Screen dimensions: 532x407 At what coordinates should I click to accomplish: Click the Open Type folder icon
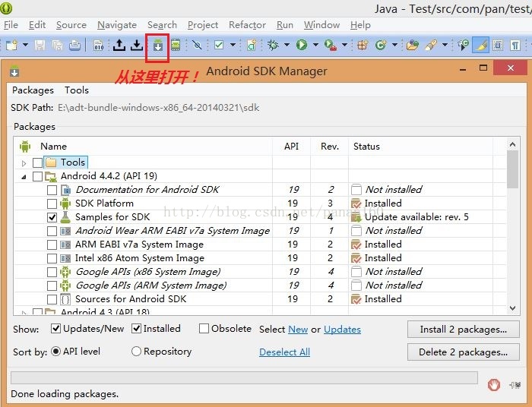tap(412, 45)
